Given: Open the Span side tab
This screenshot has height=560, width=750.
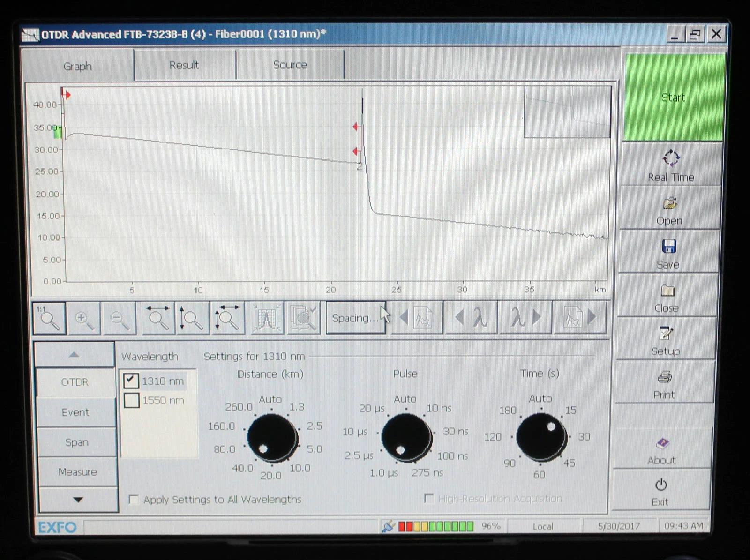Looking at the screenshot, I should coord(76,442).
